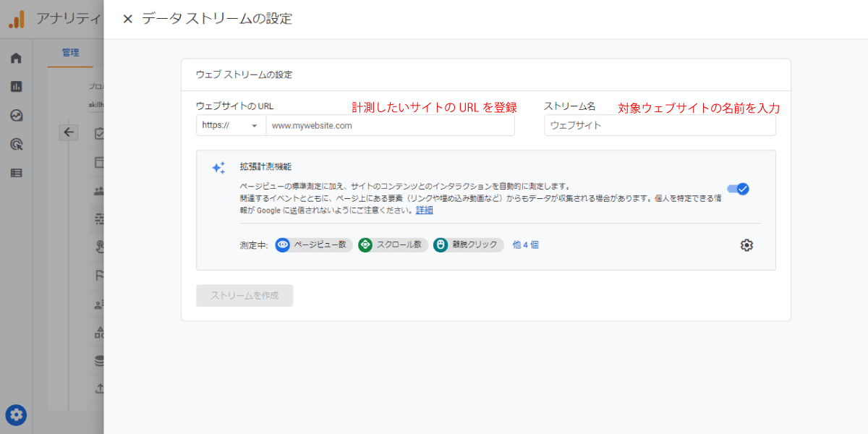Click the 測定中: label
This screenshot has width=868, height=434.
tap(254, 245)
